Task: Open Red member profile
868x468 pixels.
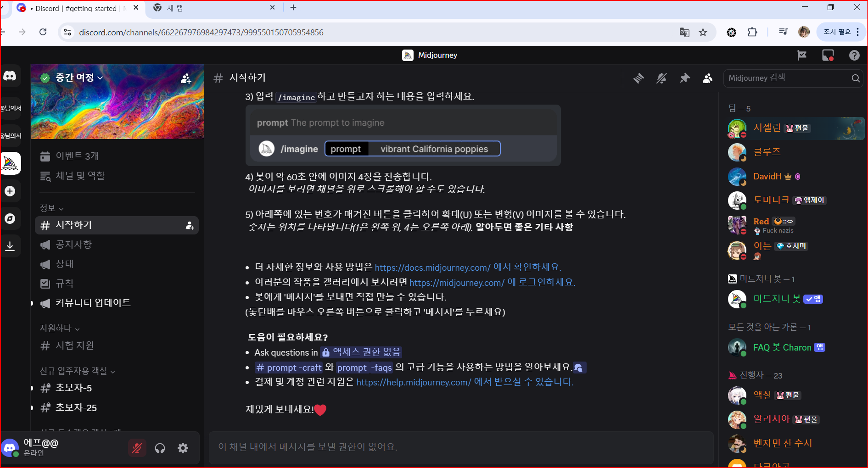Action: 796,225
